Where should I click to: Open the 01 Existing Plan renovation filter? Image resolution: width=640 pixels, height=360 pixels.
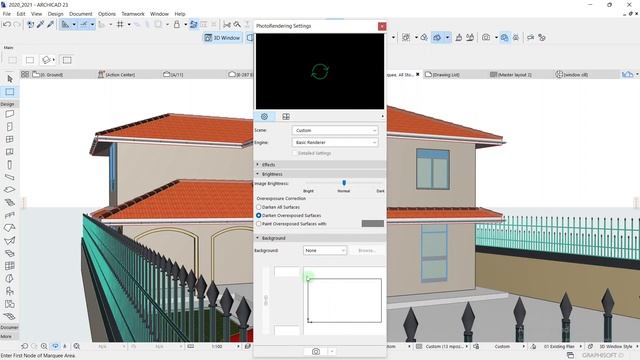pyautogui.click(x=559, y=347)
